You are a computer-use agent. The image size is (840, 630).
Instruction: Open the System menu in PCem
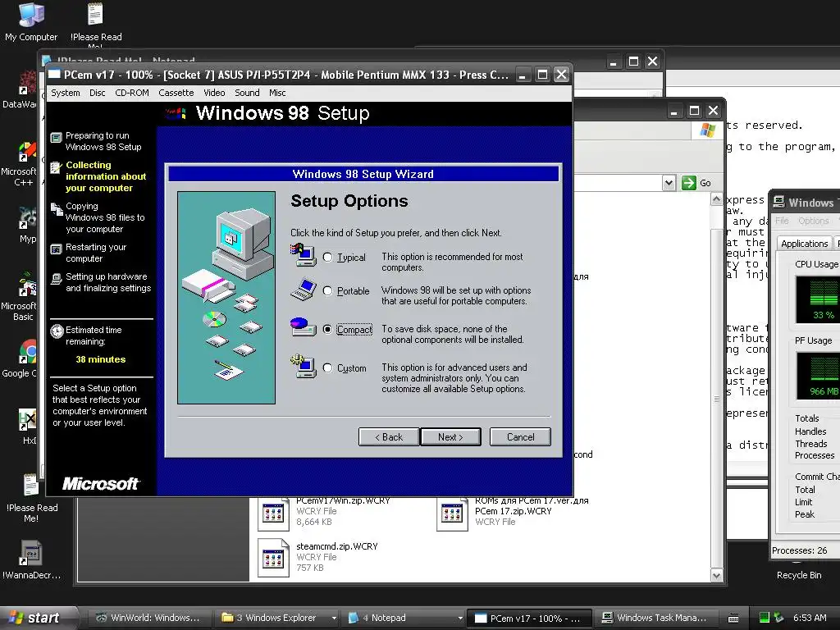66,93
